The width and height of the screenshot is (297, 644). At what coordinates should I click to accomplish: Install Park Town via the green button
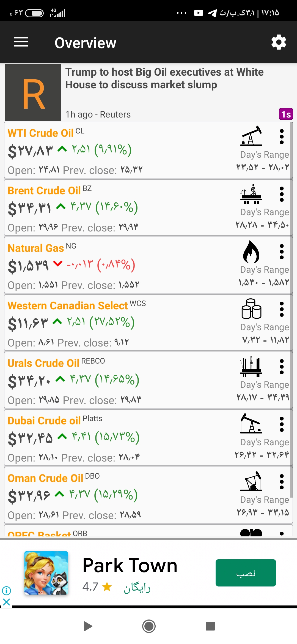tap(246, 573)
